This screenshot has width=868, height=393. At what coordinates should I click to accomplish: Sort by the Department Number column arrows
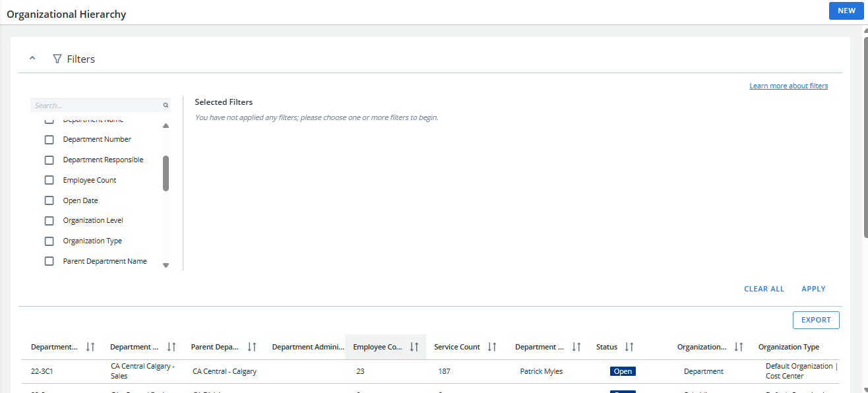91,347
